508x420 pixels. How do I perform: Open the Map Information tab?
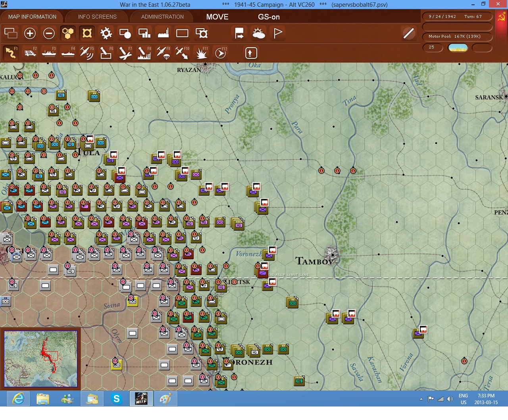click(x=32, y=17)
